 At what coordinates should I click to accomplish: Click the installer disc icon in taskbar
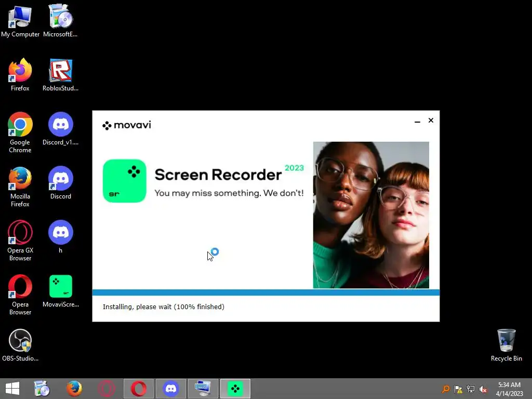(x=42, y=389)
